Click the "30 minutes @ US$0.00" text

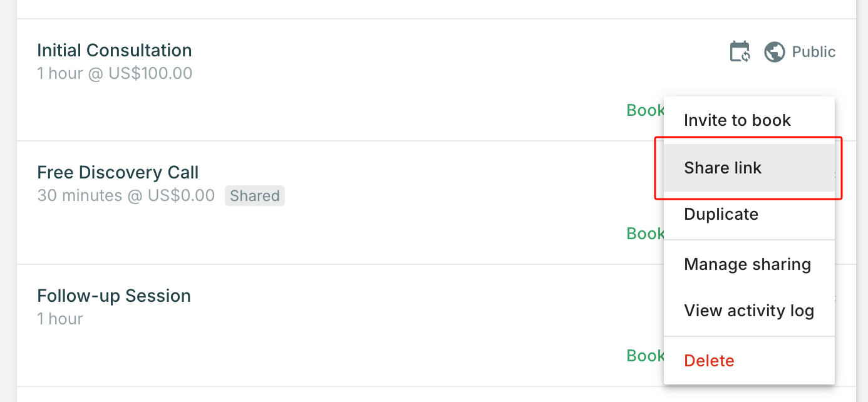click(126, 196)
